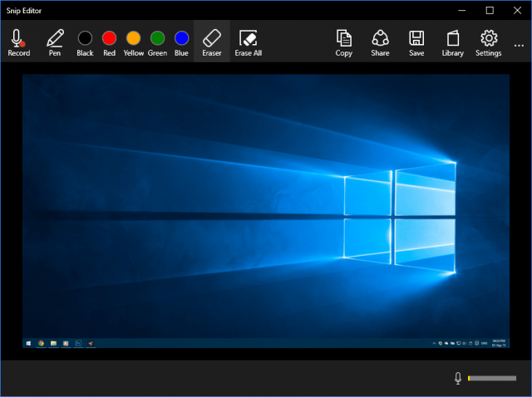Close the Snip Editor window
The height and width of the screenshot is (397, 532).
(x=517, y=11)
